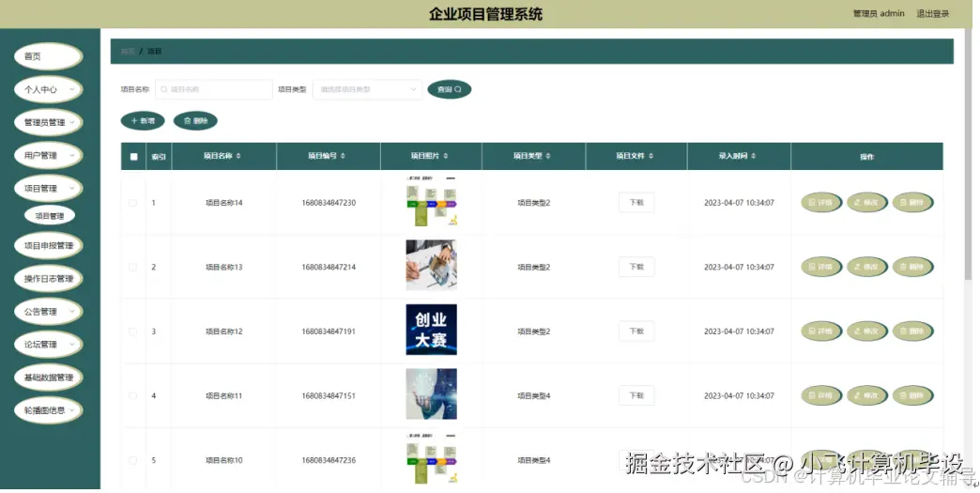Click 修改 for 项目名称12
The width and height of the screenshot is (980, 493).
866,331
